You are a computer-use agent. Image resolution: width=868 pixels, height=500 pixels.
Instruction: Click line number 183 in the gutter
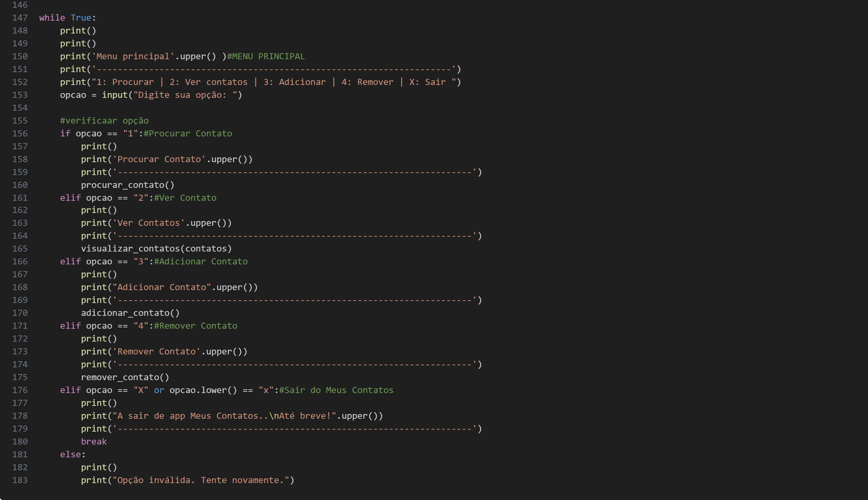(x=20, y=480)
